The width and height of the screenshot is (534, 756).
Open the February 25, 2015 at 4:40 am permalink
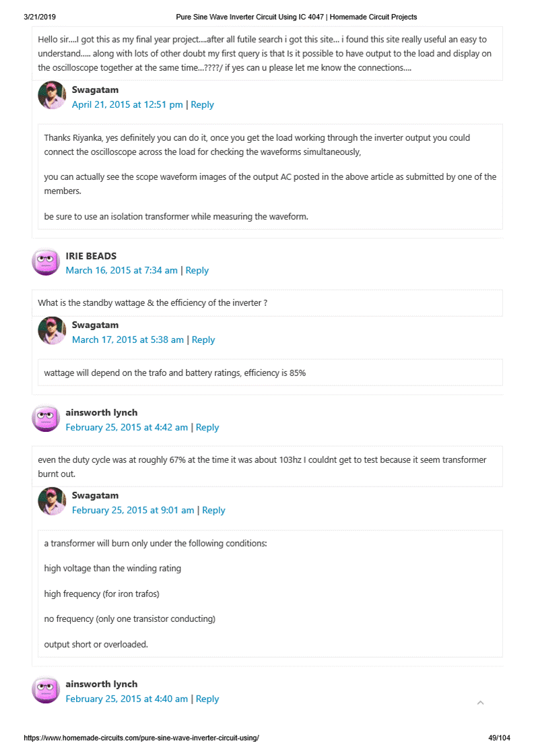tap(127, 699)
